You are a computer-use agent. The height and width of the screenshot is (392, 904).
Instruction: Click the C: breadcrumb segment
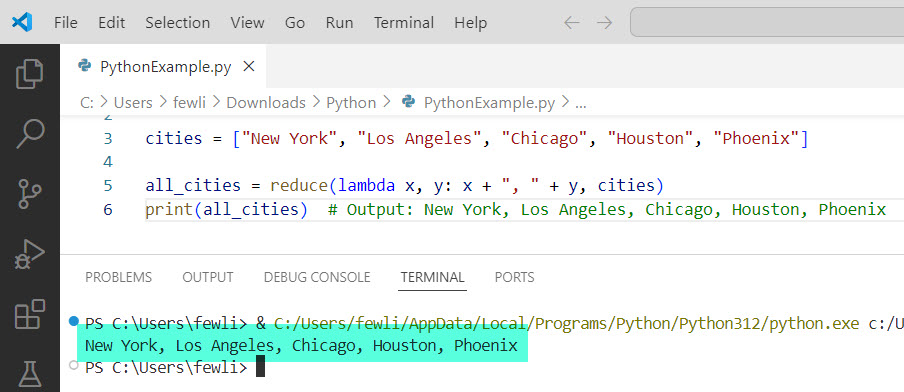(86, 103)
